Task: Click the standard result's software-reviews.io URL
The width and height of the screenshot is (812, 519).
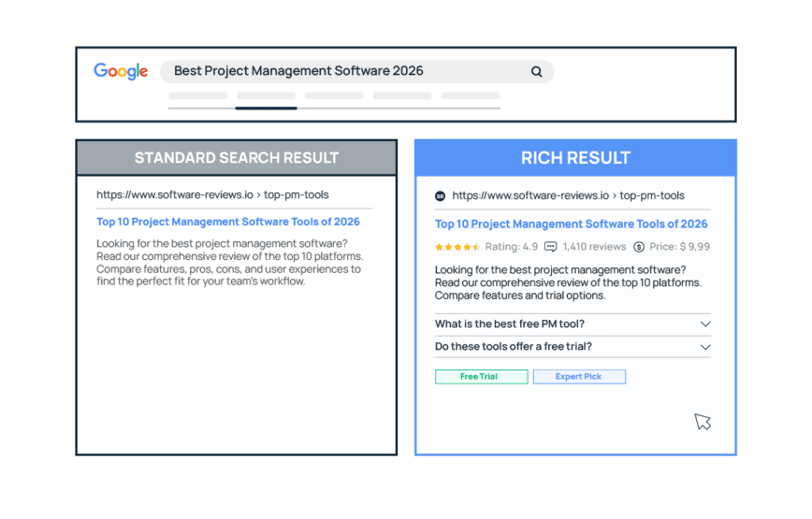Action: (x=212, y=195)
